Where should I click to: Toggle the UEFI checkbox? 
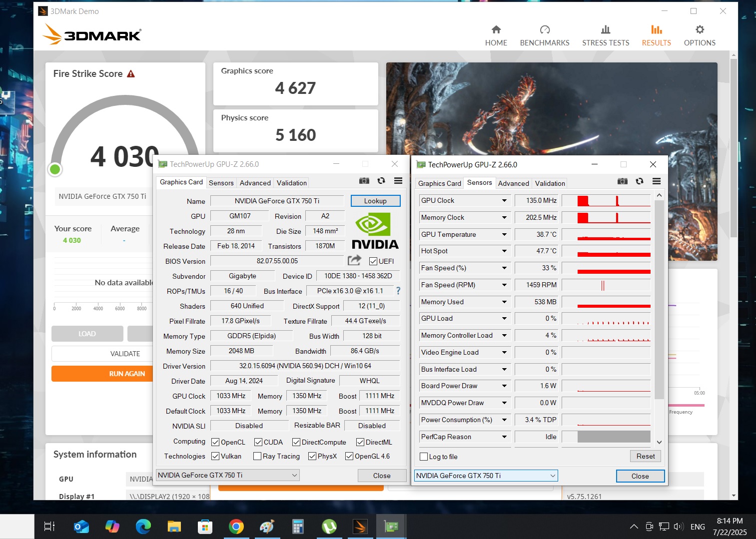pyautogui.click(x=373, y=261)
